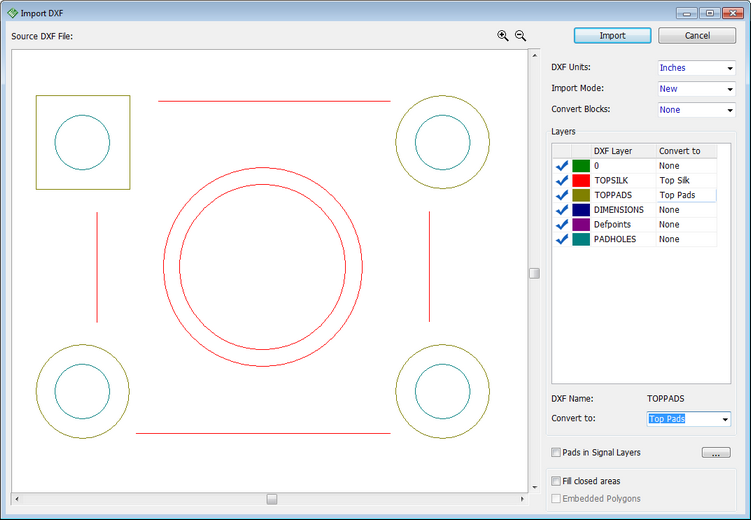Click the preview horizontal scrollbar thumb
Screen dimensions: 751x520
click(272, 499)
